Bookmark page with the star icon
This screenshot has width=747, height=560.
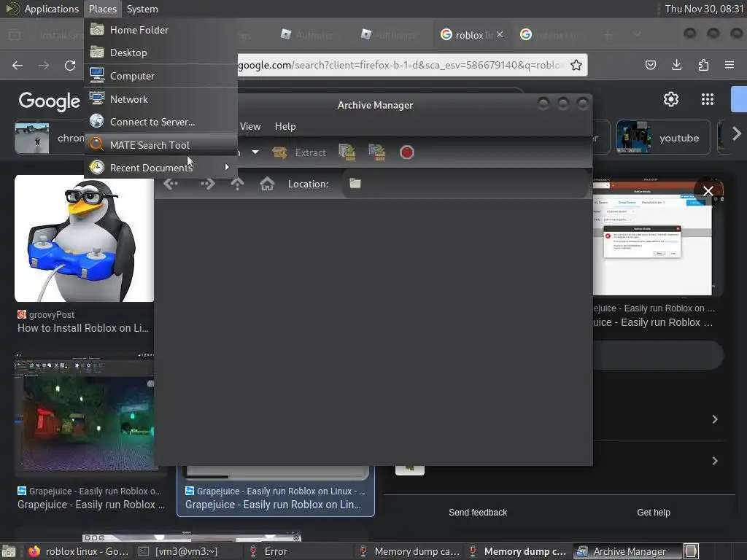click(576, 65)
